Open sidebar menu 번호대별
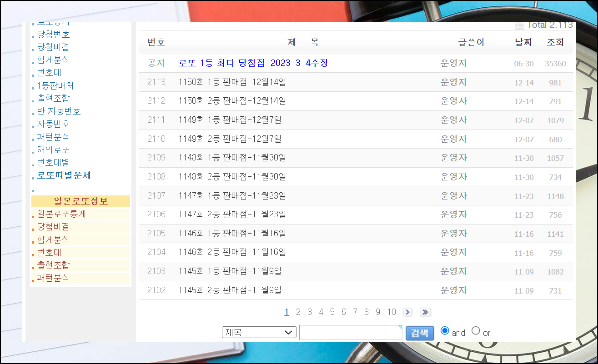The height and width of the screenshot is (364, 598). coord(53,162)
